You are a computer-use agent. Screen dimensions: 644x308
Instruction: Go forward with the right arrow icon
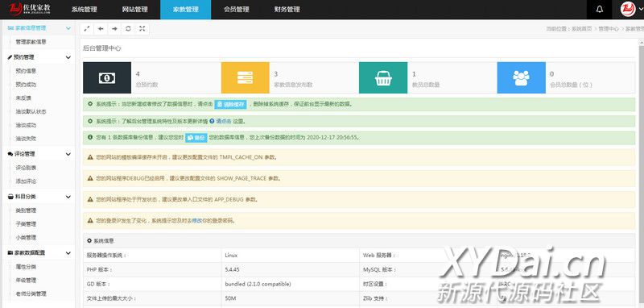114,29
